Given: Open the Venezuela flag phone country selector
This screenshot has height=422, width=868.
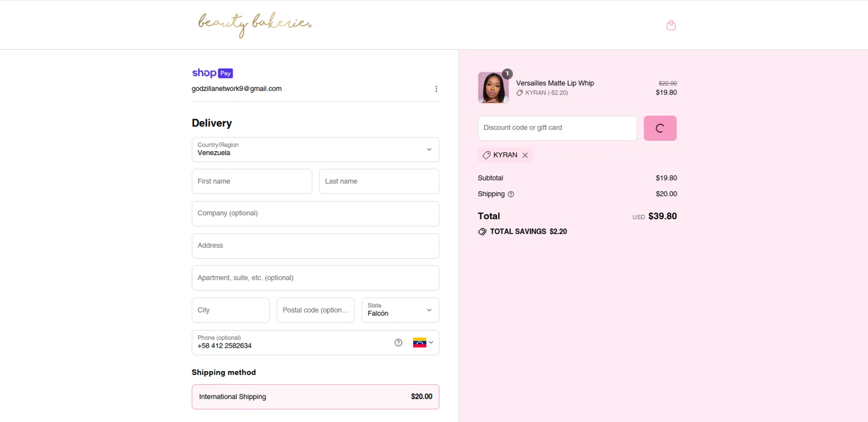Looking at the screenshot, I should (423, 343).
